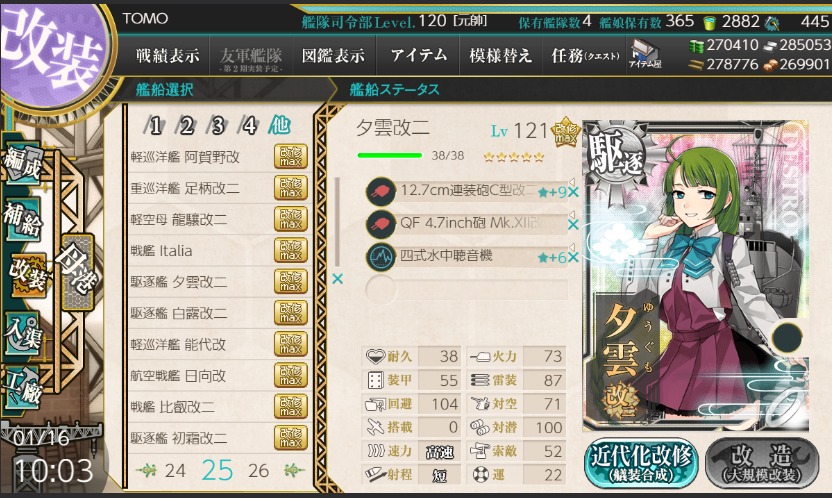
Task: Click the 近代化改修 modernization button
Action: 642,462
